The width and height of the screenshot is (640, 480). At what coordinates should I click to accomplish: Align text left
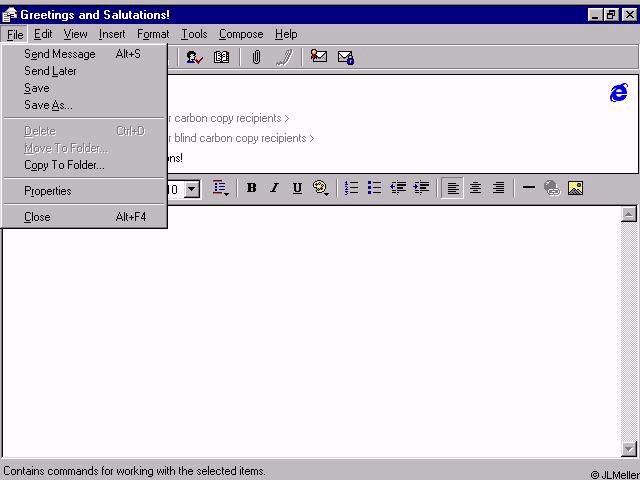coord(453,188)
